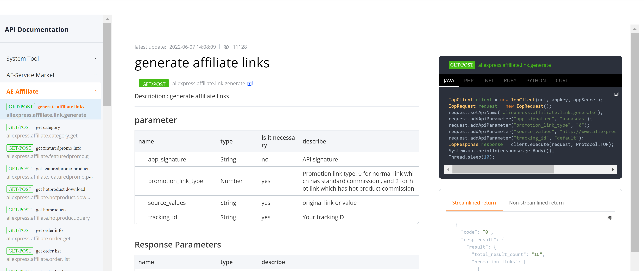Switch to the PHP code tab
The image size is (644, 271).
pos(469,81)
